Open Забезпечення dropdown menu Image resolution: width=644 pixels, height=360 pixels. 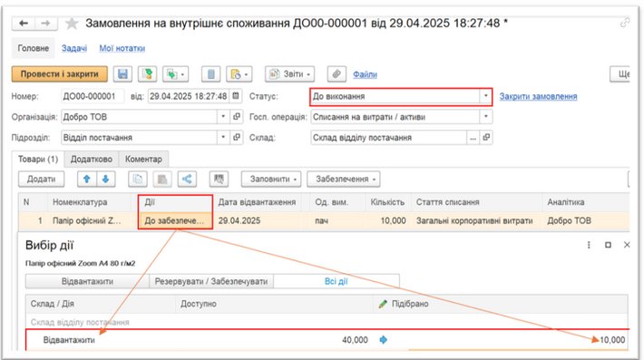[x=344, y=179]
